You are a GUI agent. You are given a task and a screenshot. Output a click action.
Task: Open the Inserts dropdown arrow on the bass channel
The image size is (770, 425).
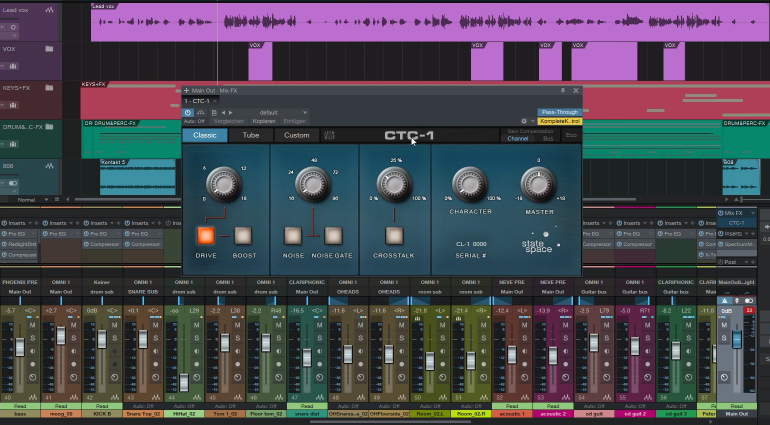tap(28, 223)
